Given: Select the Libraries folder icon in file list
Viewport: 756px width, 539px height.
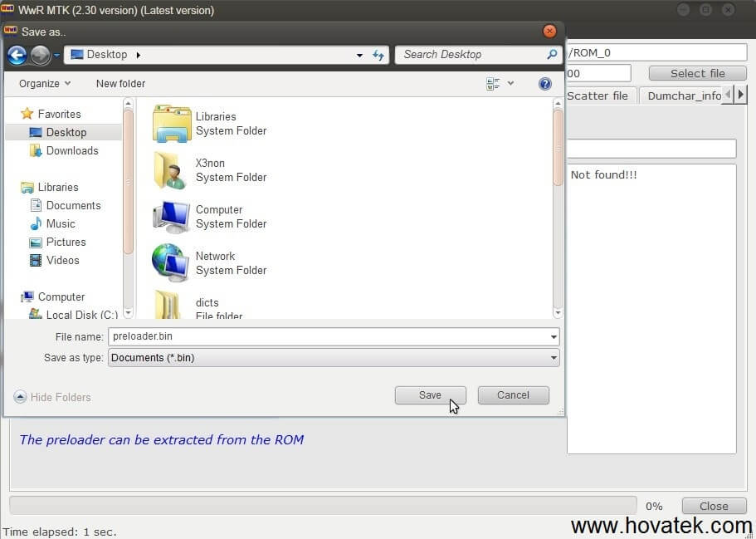Looking at the screenshot, I should 171,124.
